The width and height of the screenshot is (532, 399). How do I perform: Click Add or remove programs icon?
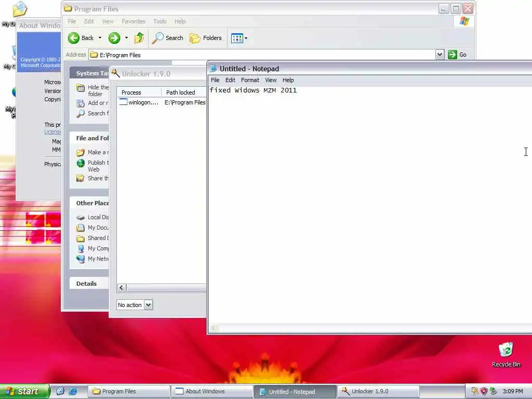tap(81, 103)
